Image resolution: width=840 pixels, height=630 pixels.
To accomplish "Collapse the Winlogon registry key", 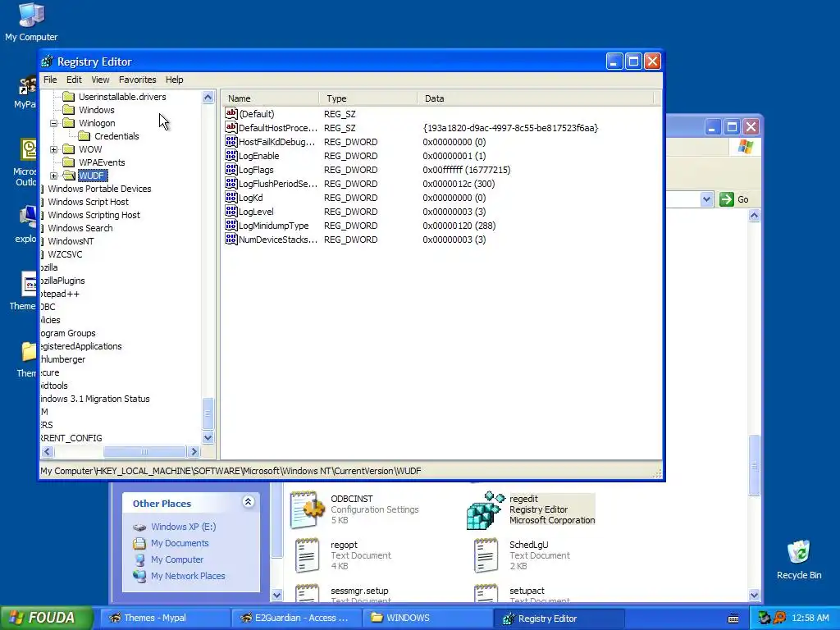I will pos(53,123).
